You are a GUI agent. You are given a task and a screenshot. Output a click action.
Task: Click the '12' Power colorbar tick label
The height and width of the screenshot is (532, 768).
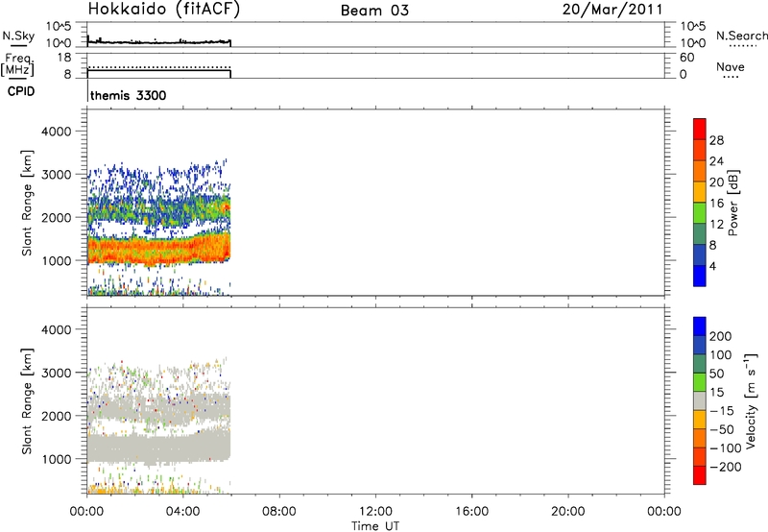[716, 225]
